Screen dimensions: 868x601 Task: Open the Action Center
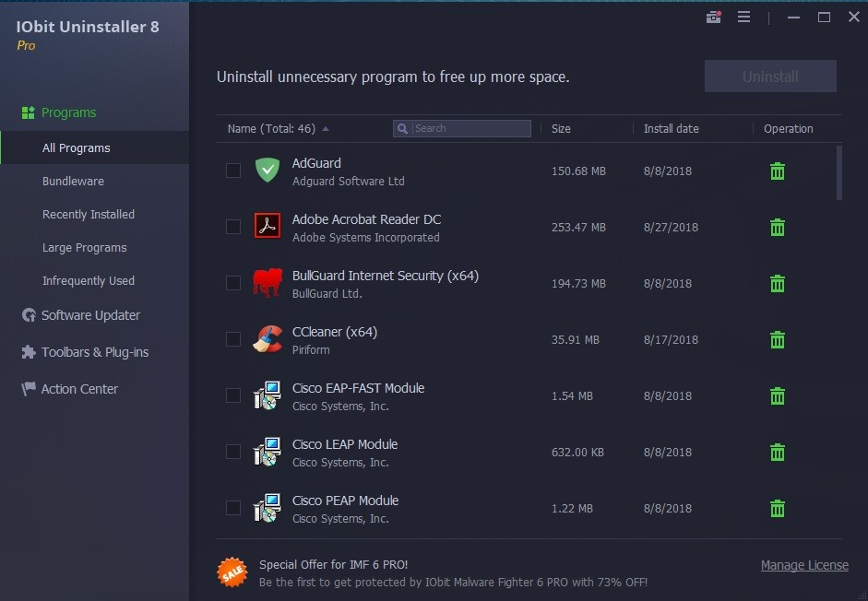(79, 389)
